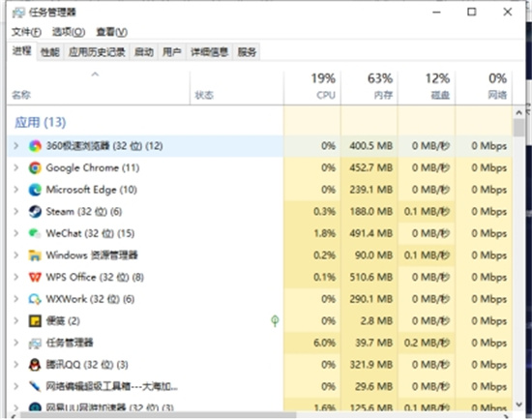Click the vertical scrollbar thumb
This screenshot has height=420, width=532.
click(x=518, y=128)
